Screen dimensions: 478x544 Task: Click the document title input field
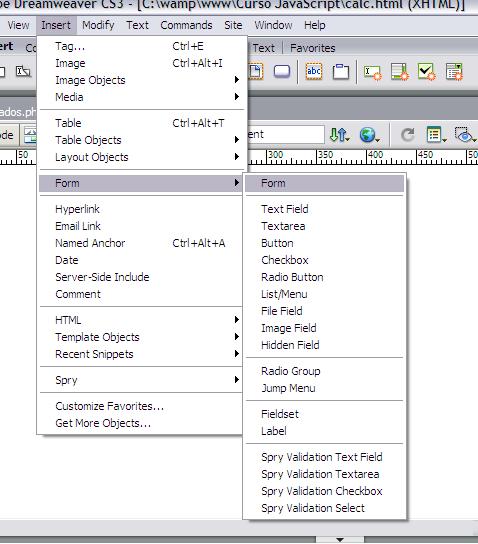pos(286,135)
